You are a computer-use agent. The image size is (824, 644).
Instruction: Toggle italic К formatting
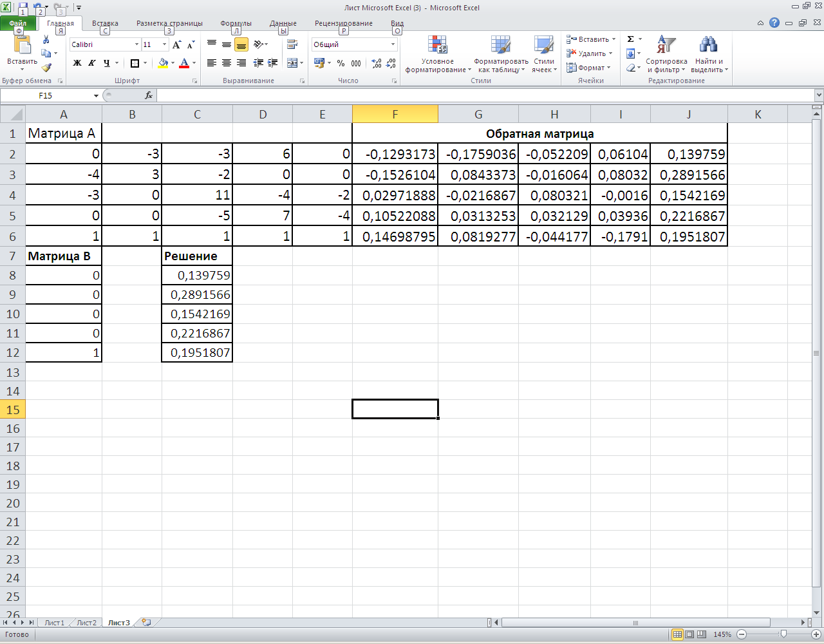91,63
